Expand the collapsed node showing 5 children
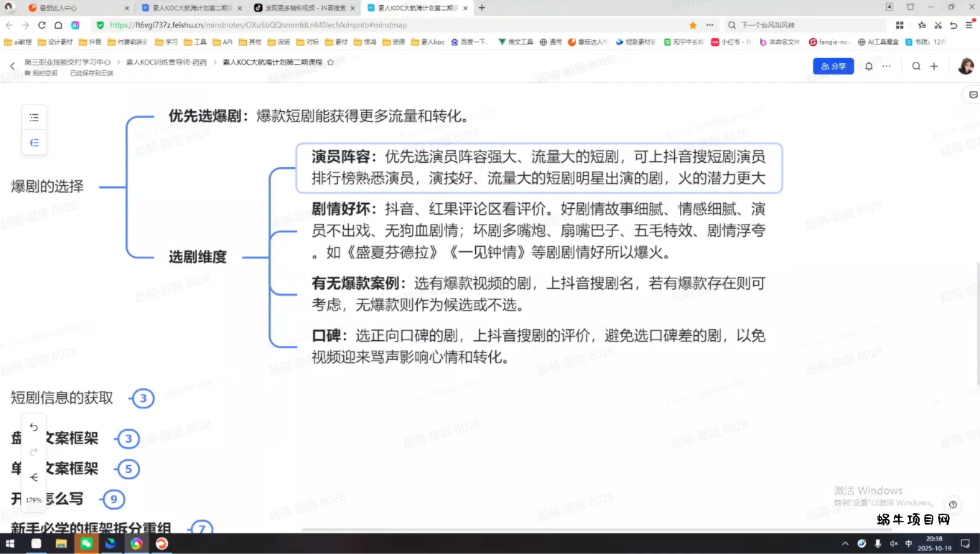 click(128, 469)
